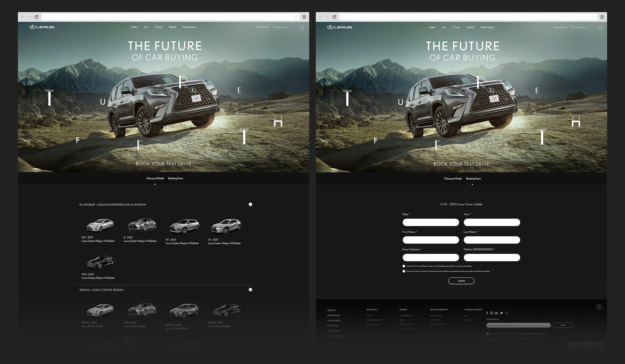Select Choose a Model tab in left window

pos(155,178)
